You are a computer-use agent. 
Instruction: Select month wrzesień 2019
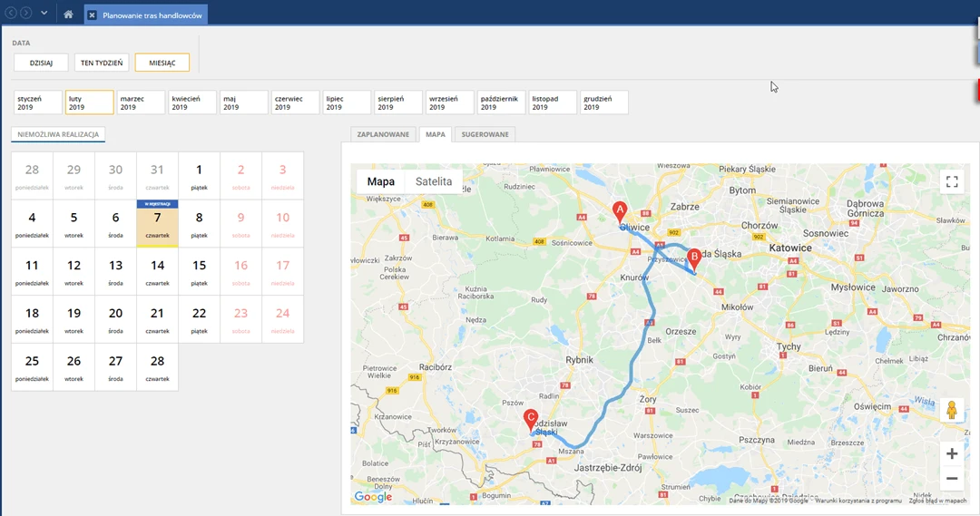click(x=450, y=102)
